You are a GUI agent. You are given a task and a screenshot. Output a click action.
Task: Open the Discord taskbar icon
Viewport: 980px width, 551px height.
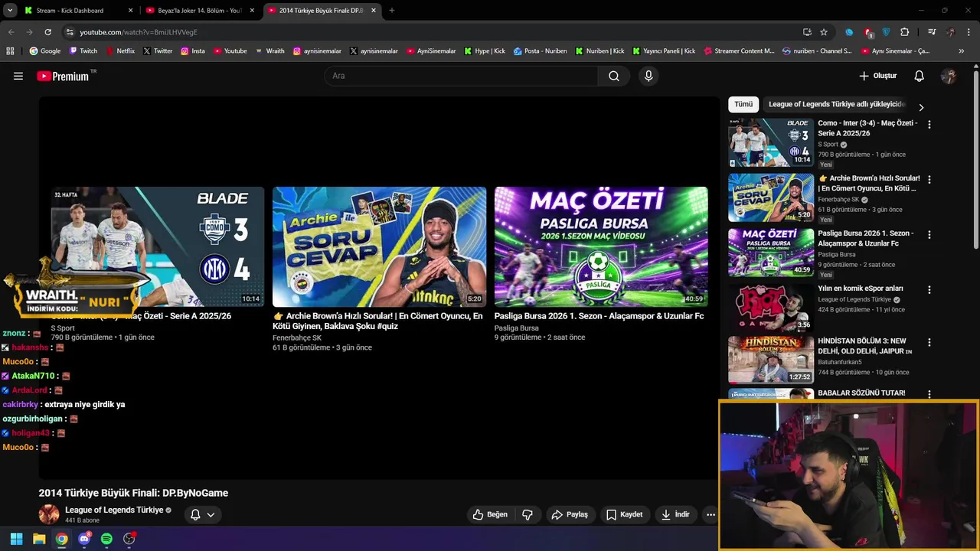tap(84, 539)
